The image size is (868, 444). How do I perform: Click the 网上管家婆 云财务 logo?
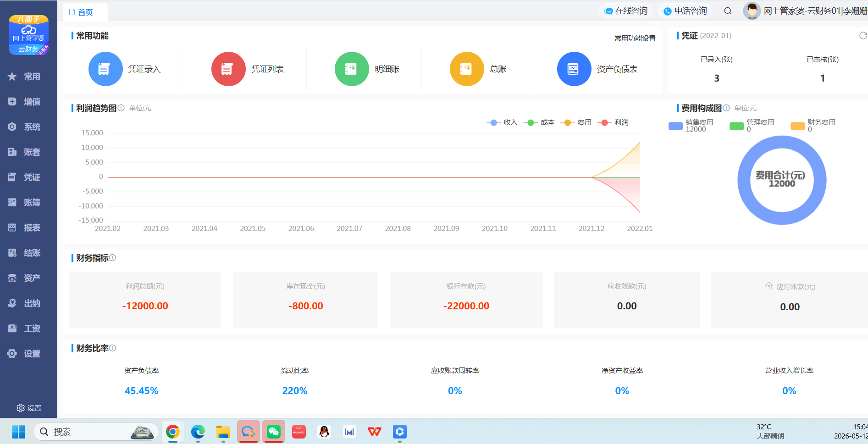[x=28, y=35]
